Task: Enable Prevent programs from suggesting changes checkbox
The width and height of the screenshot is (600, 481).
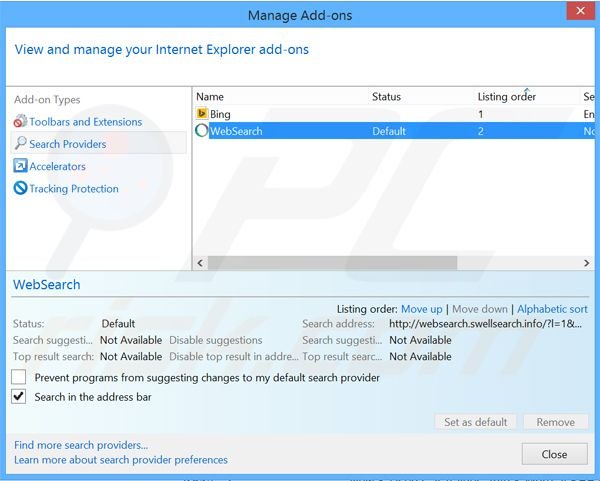Action: (x=18, y=377)
